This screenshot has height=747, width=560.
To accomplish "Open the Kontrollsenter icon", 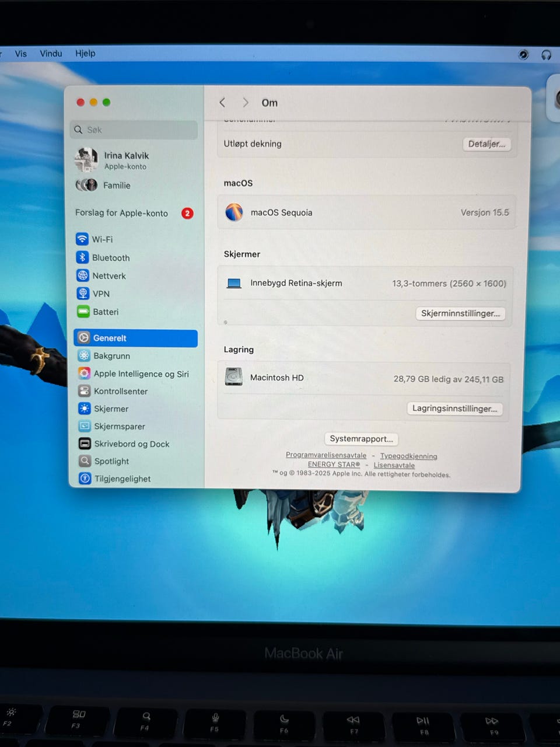I will (x=85, y=391).
